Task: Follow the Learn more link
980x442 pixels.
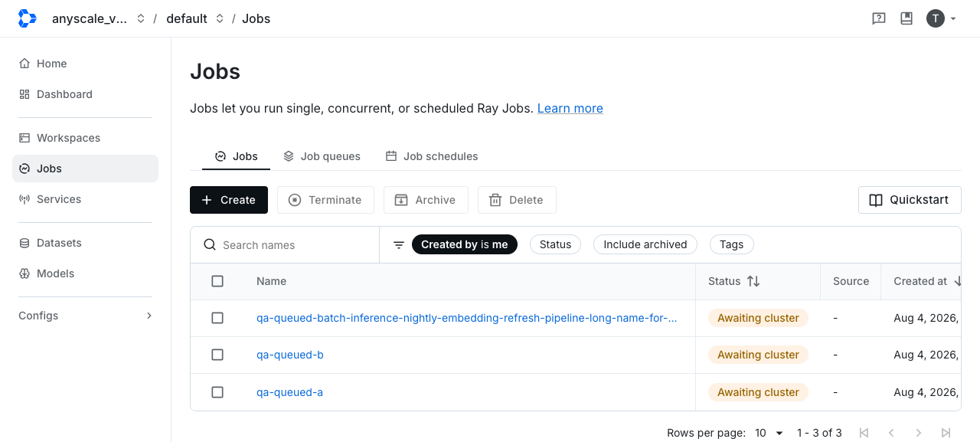Action: coord(570,108)
